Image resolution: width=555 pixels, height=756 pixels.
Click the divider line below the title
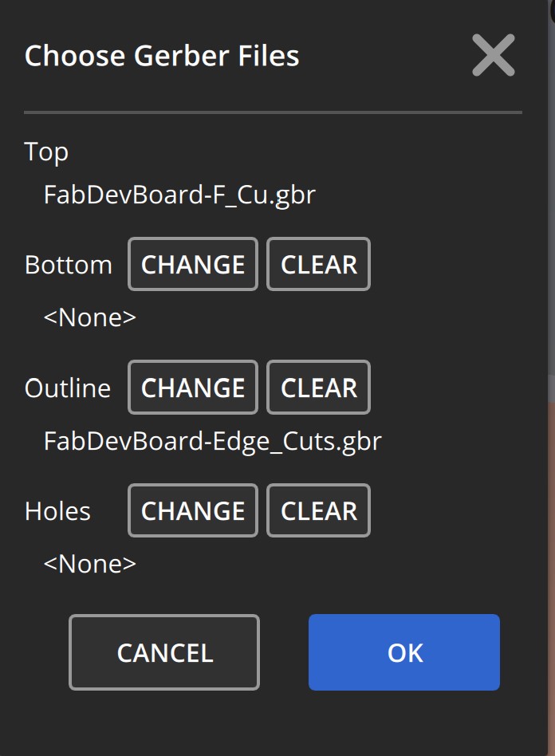click(273, 112)
